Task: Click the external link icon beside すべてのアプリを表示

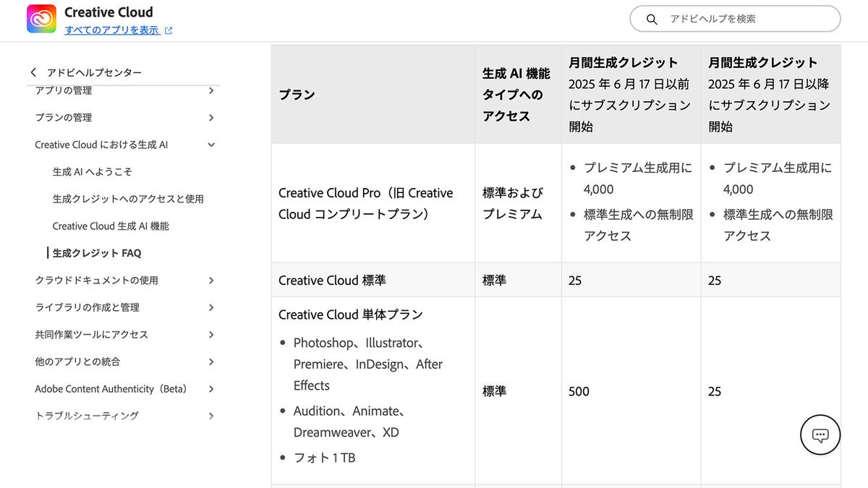Action: [x=169, y=30]
